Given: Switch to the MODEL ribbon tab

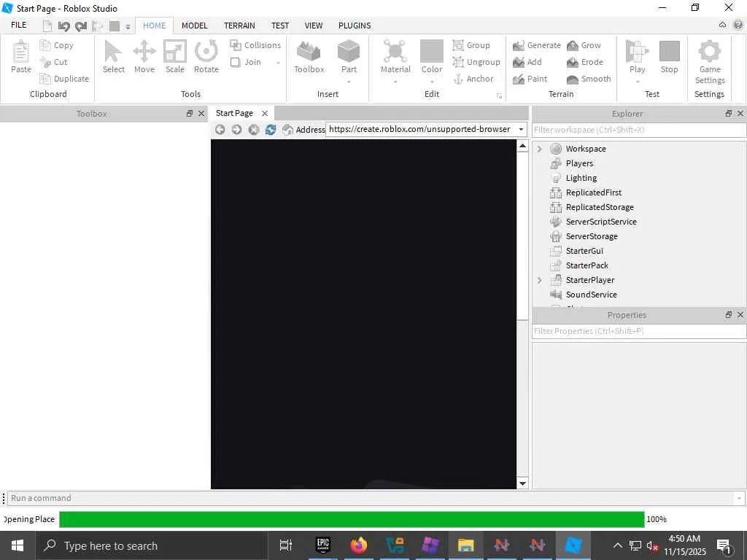Looking at the screenshot, I should pos(194,26).
